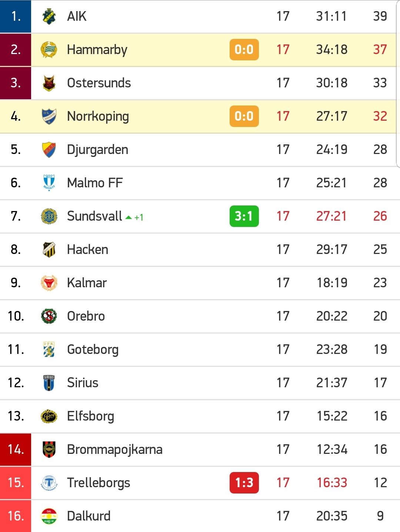Click the Orebro club crest
Image resolution: width=400 pixels, height=532 pixels.
tap(49, 316)
